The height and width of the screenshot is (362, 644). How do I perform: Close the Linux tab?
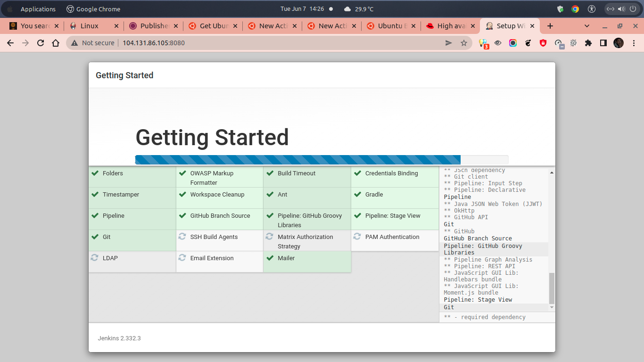pos(116,26)
